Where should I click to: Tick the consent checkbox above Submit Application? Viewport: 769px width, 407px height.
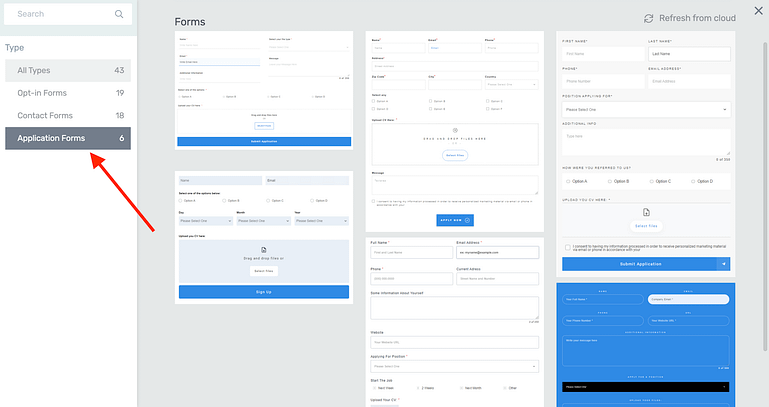click(567, 247)
